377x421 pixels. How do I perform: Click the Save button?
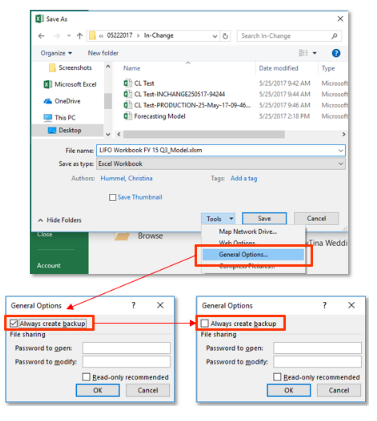[264, 219]
